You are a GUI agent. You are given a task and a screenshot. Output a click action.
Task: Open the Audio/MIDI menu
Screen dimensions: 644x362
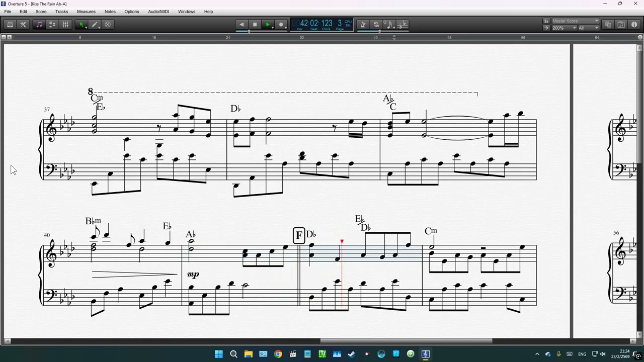pos(158,12)
